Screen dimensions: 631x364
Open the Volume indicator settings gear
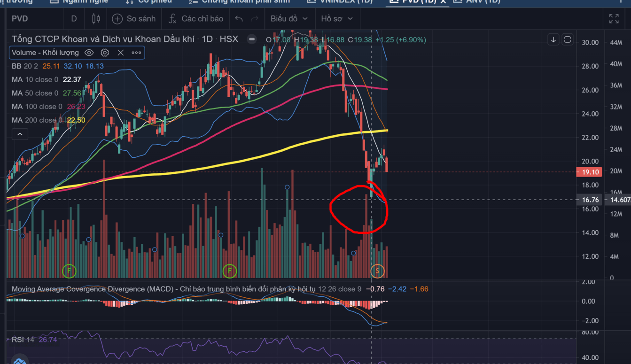105,53
